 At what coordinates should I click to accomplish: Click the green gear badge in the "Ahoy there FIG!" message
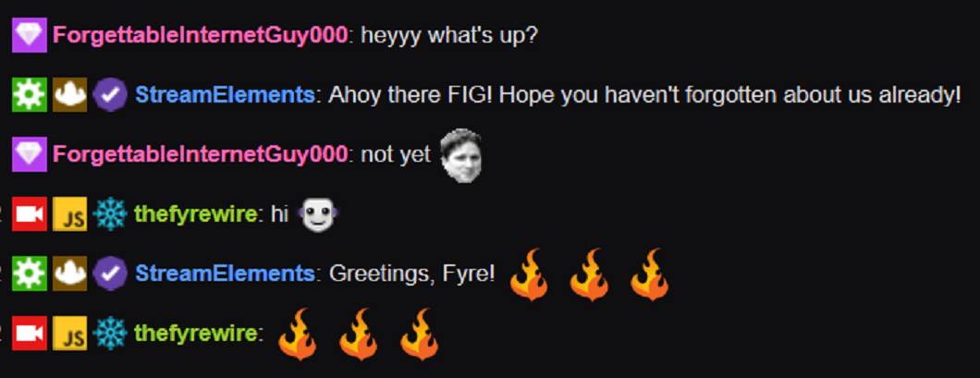click(30, 95)
